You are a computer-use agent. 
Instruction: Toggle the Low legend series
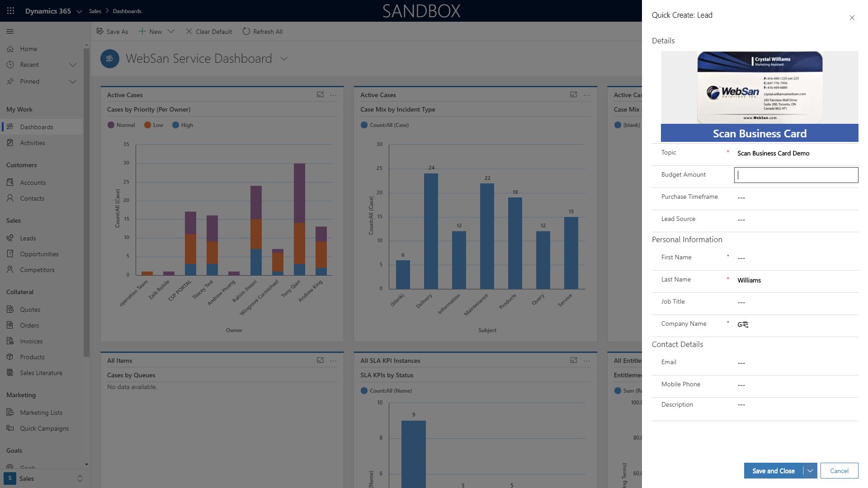click(x=154, y=125)
